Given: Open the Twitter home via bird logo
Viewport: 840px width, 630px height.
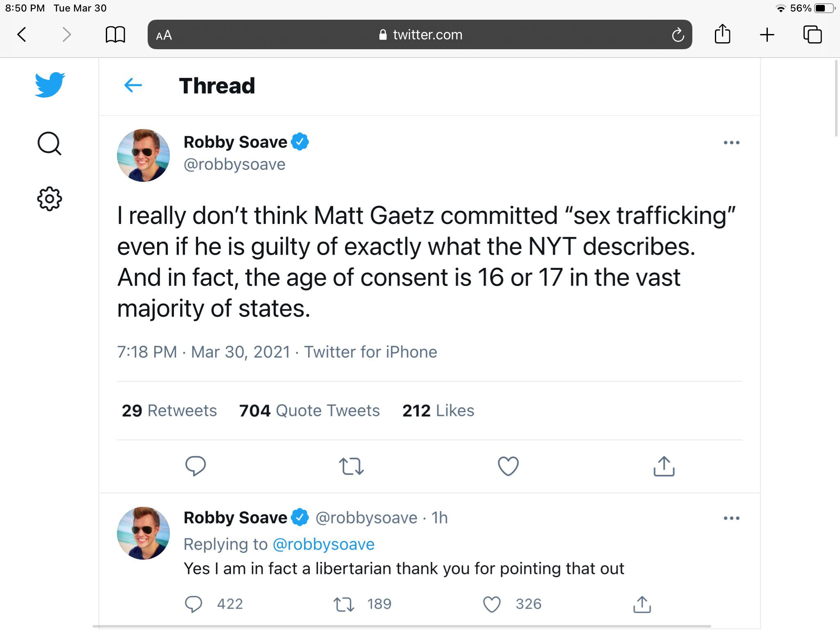Looking at the screenshot, I should click(50, 85).
